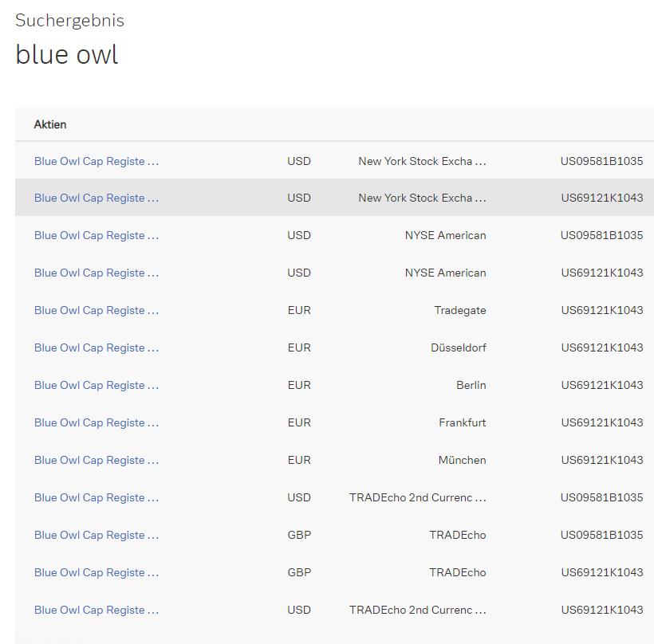Screen dimensions: 654x644
Task: Select the highlighted New York Stock Exchange row with ISIN US69121K1043
Action: coord(96,198)
